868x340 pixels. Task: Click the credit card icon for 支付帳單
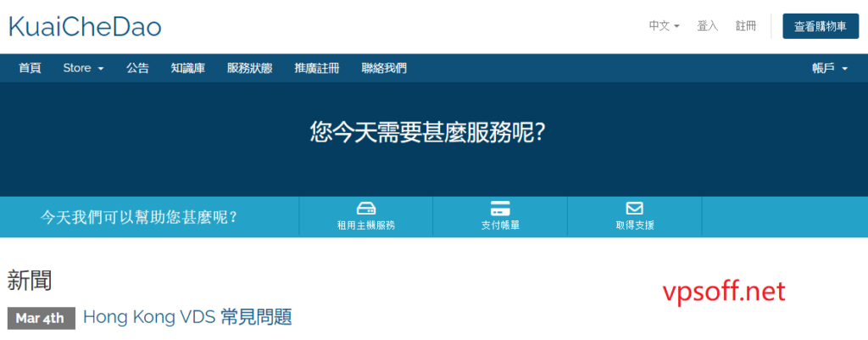pos(500,209)
